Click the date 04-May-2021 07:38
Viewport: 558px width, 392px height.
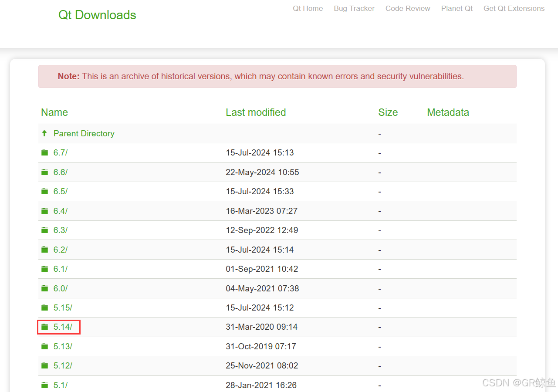pyautogui.click(x=262, y=288)
